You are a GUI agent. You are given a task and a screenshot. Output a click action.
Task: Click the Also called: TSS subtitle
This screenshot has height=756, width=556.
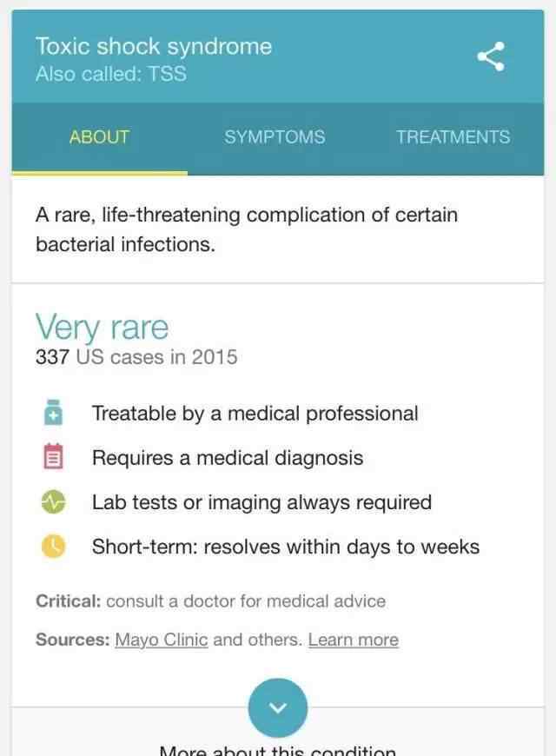pyautogui.click(x=111, y=74)
